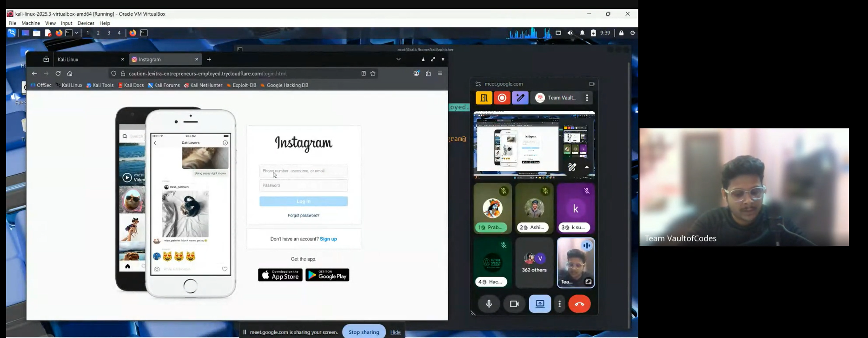Open volume control in Kali panel
The height and width of the screenshot is (338, 868).
[570, 33]
